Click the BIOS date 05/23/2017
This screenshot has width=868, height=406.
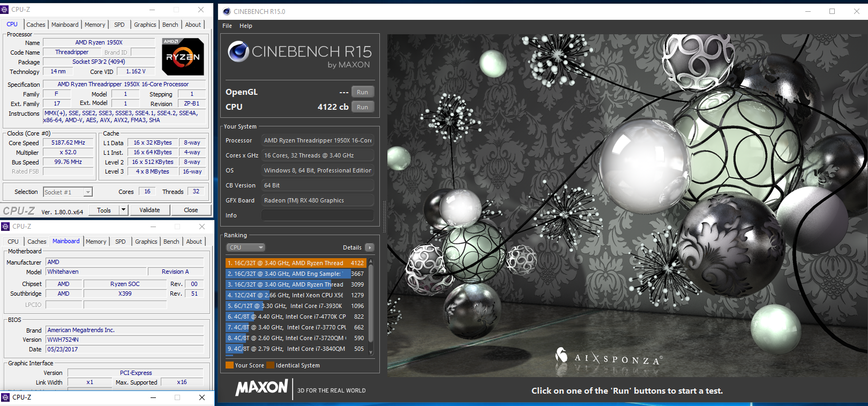click(124, 349)
